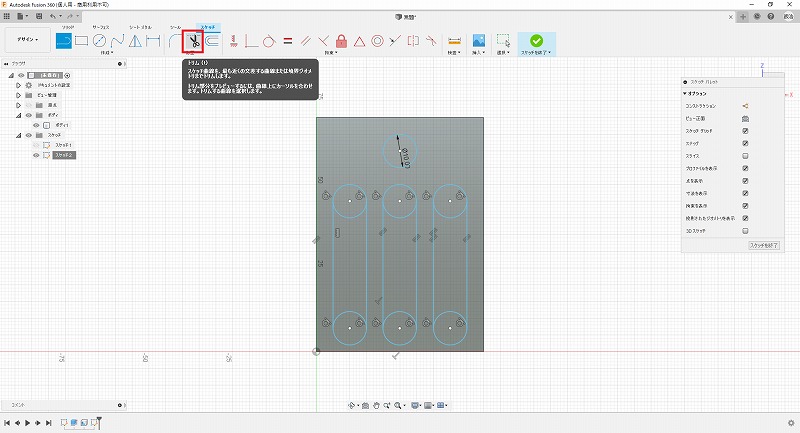Enable the Slice checkbox

[745, 157]
